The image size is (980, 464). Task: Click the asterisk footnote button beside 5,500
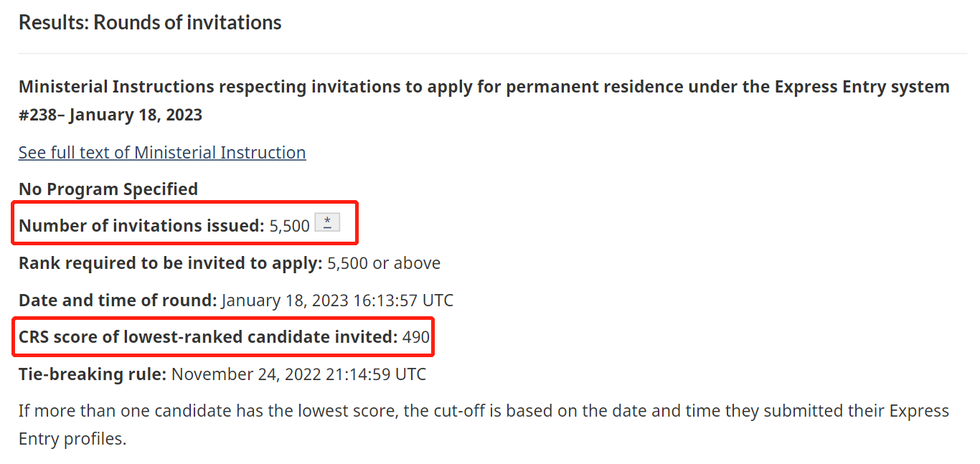click(x=327, y=223)
